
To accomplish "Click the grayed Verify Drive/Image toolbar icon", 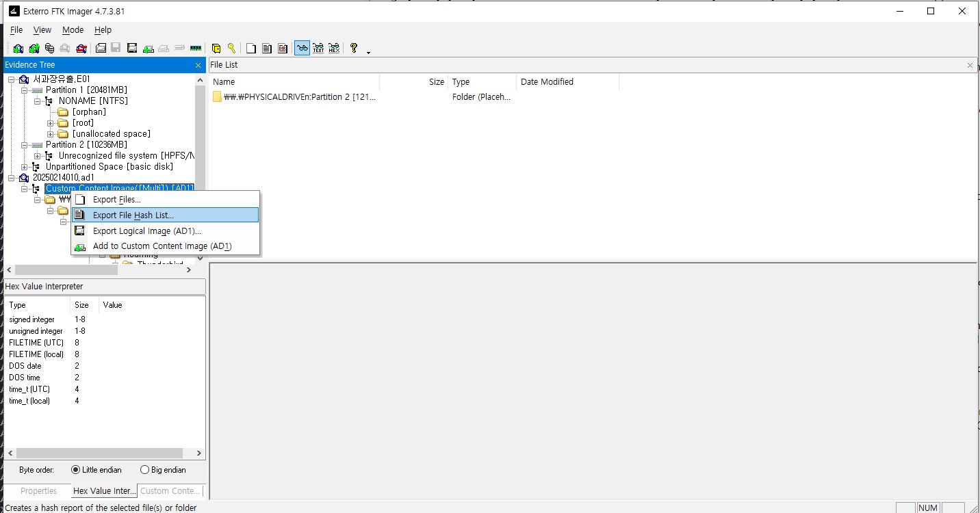I will pos(179,48).
